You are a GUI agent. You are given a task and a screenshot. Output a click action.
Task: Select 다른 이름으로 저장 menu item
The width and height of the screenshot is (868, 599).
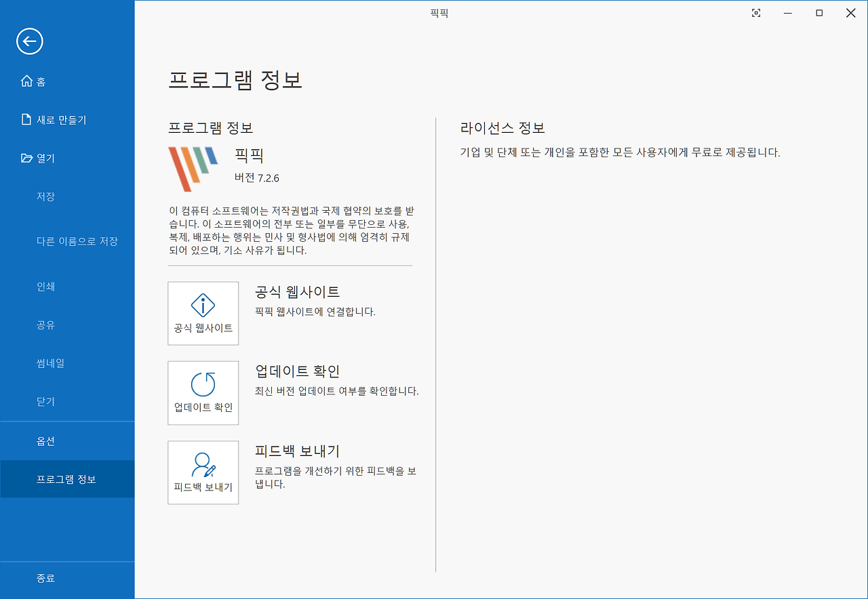(x=67, y=241)
